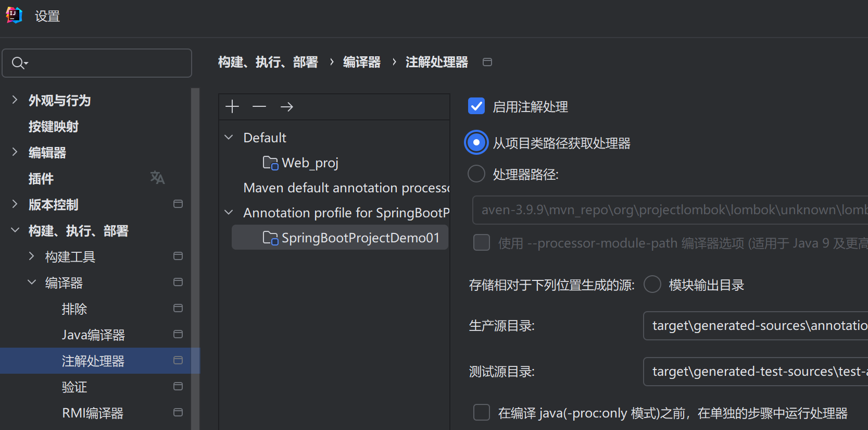Click project-level icon beside 版本控制
868x430 pixels.
(178, 204)
